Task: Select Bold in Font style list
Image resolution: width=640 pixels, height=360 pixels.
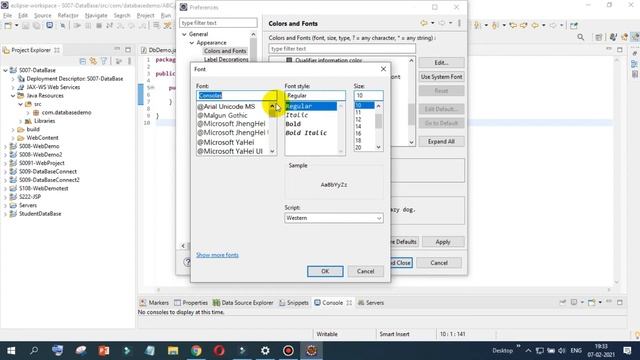Action: [x=293, y=124]
